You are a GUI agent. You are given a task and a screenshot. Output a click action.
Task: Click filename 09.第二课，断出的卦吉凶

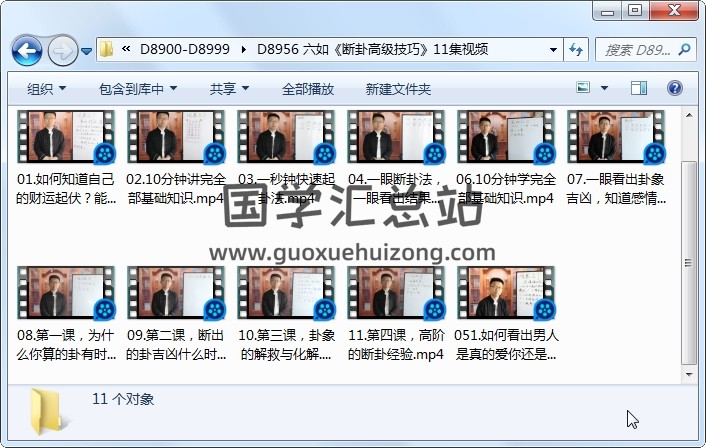click(176, 344)
